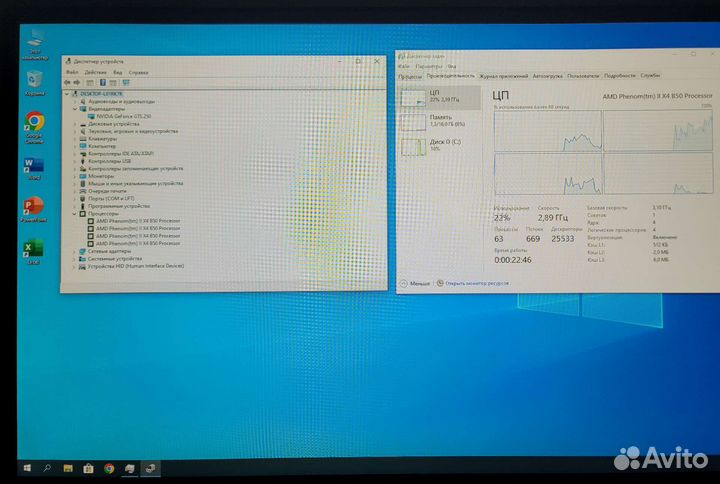The image size is (720, 484).
Task: Open Google Chrome desktop shortcut
Action: pyautogui.click(x=34, y=127)
